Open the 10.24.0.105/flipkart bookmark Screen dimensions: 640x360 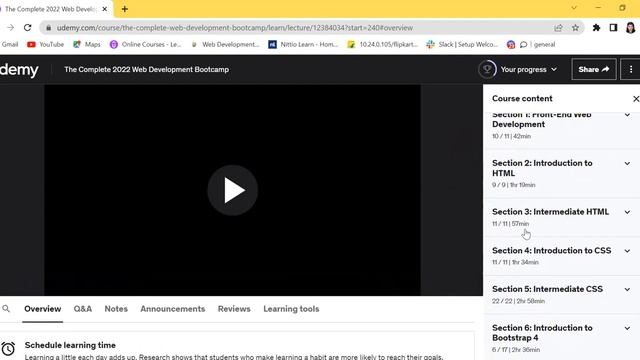[382, 44]
